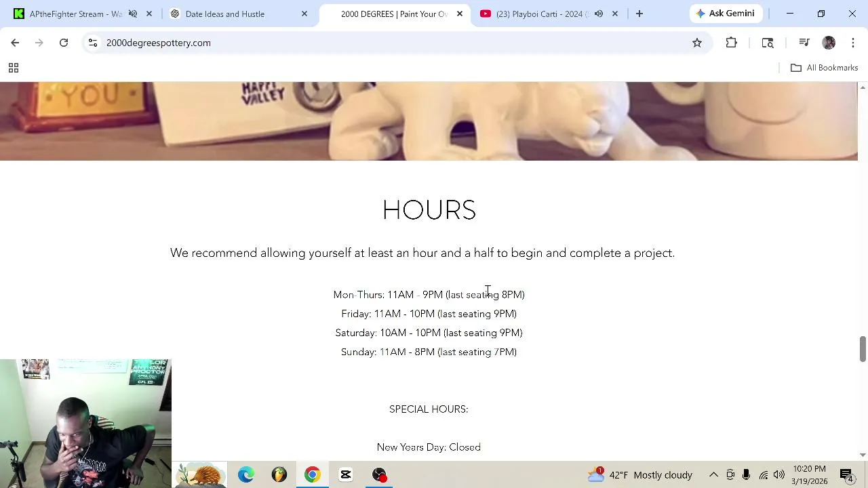The height and width of the screenshot is (488, 868).
Task: Open the media control icon in toolbar
Action: 804,43
